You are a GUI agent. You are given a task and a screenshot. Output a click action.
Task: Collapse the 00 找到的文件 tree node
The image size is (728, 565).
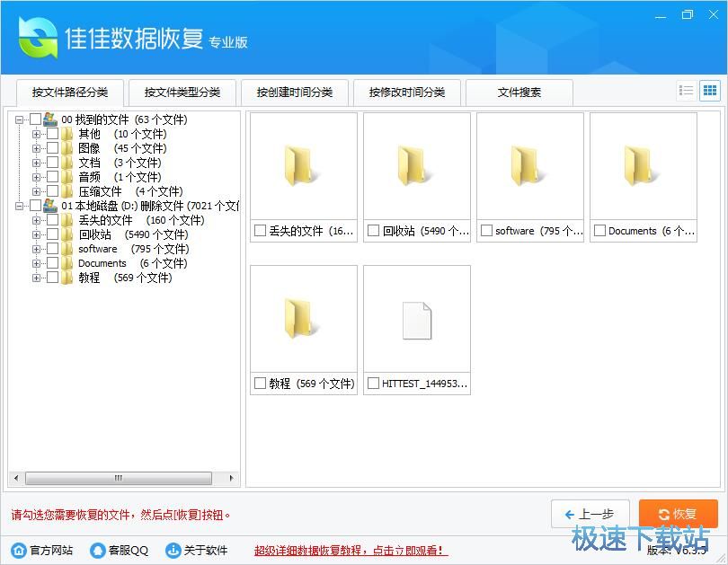(x=20, y=119)
